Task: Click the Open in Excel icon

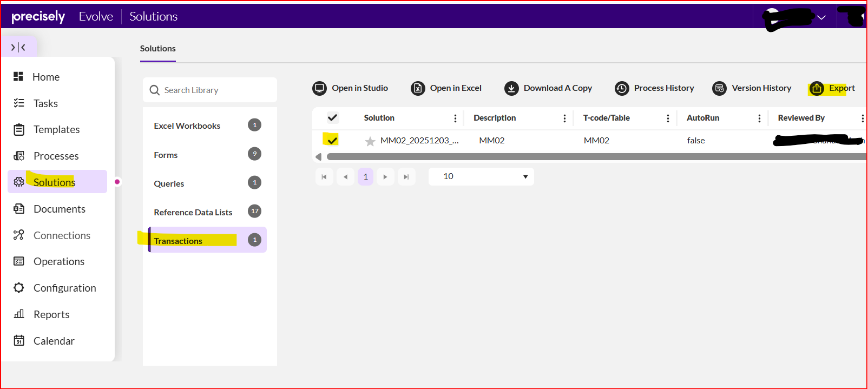Action: (x=418, y=88)
